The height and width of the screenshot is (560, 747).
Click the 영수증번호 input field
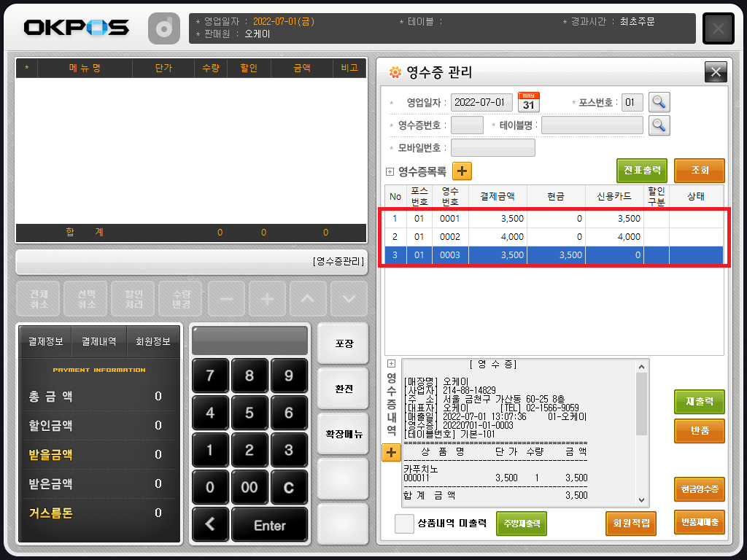[467, 125]
